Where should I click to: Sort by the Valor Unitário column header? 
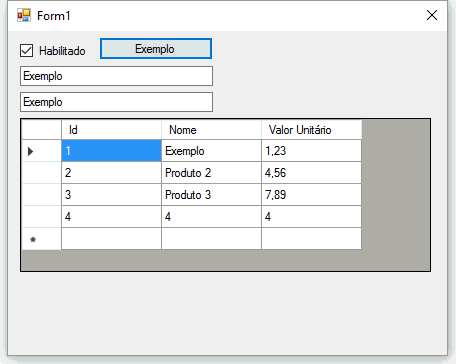point(312,130)
